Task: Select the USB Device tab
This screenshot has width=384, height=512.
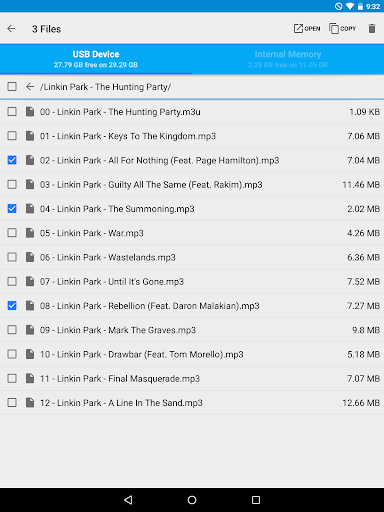Action: [x=96, y=59]
